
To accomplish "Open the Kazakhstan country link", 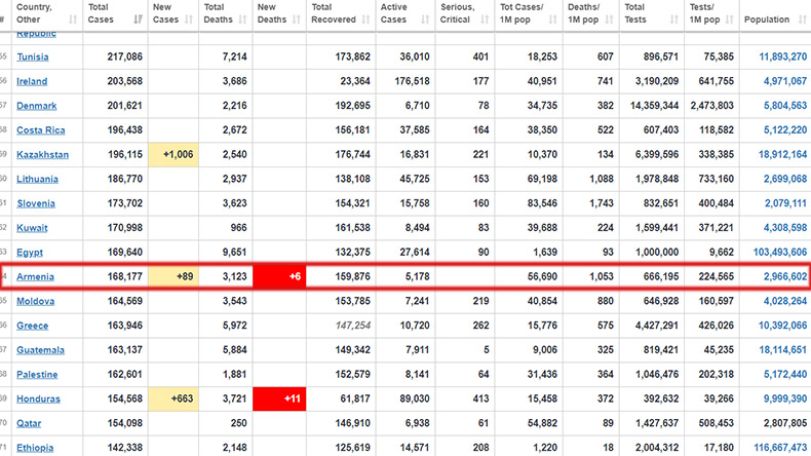I will [42, 155].
